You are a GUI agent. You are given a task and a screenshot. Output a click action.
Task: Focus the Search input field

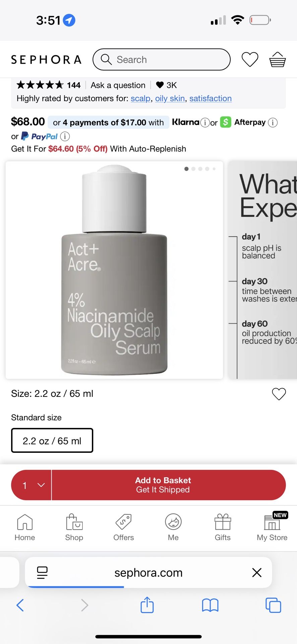[162, 60]
